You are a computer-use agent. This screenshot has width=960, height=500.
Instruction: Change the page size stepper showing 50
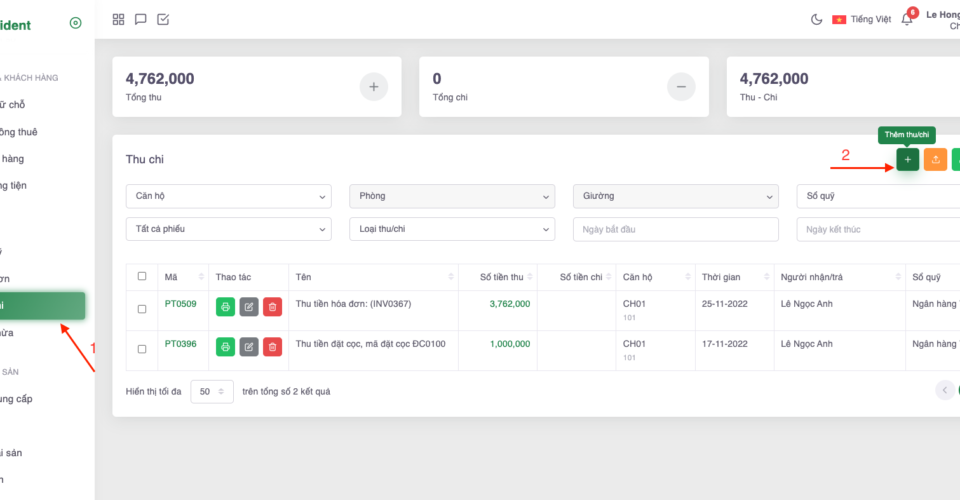pos(211,392)
